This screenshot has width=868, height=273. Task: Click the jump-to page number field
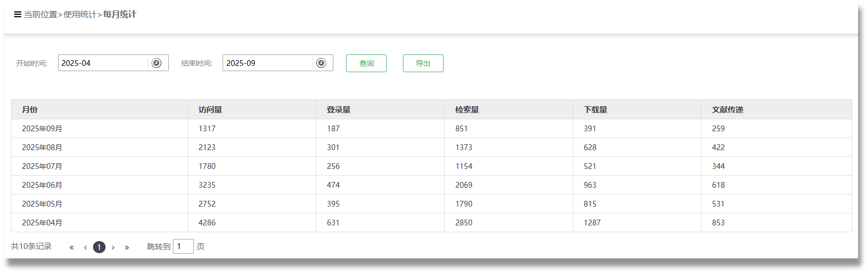pos(183,246)
